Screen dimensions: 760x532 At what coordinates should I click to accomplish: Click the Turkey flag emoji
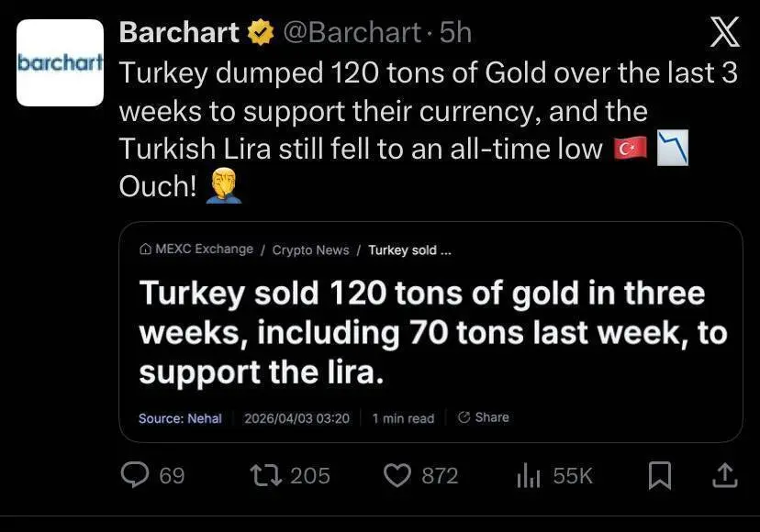(631, 149)
